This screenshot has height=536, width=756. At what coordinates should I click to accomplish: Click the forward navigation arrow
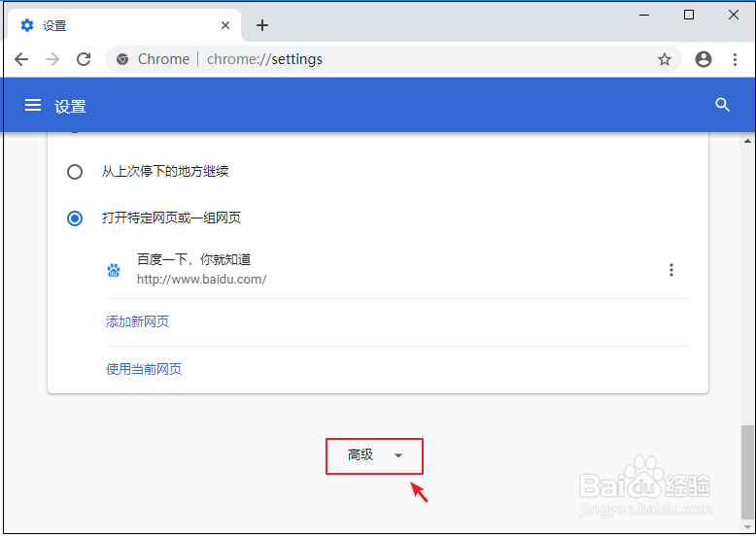click(52, 59)
